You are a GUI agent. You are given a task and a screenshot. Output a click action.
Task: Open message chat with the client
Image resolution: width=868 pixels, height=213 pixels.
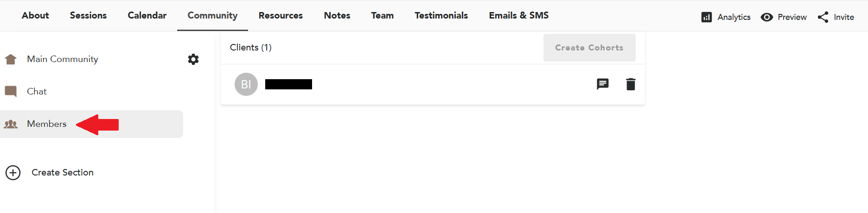pos(602,84)
